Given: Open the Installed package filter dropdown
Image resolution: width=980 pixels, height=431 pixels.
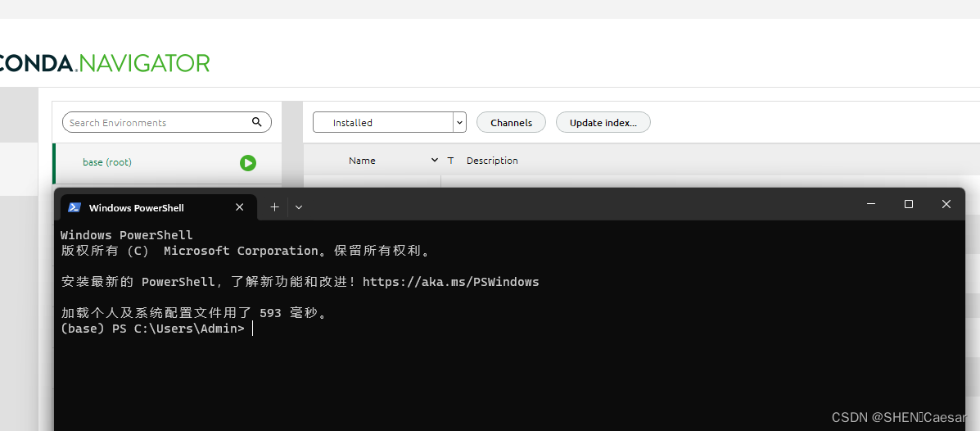Looking at the screenshot, I should click(390, 122).
